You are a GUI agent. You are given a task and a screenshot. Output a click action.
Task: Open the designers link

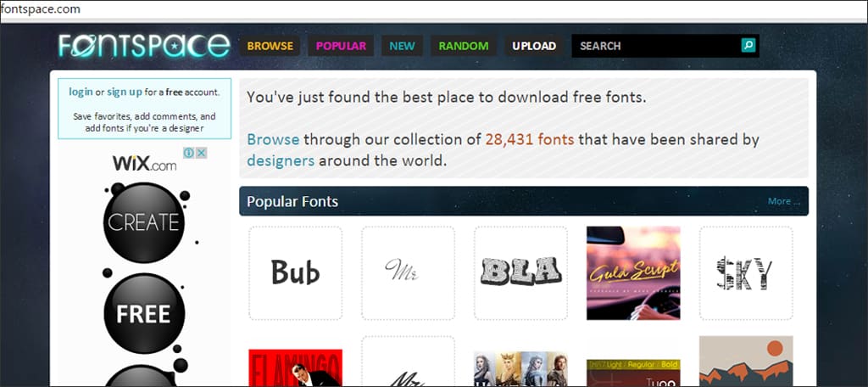pyautogui.click(x=281, y=160)
